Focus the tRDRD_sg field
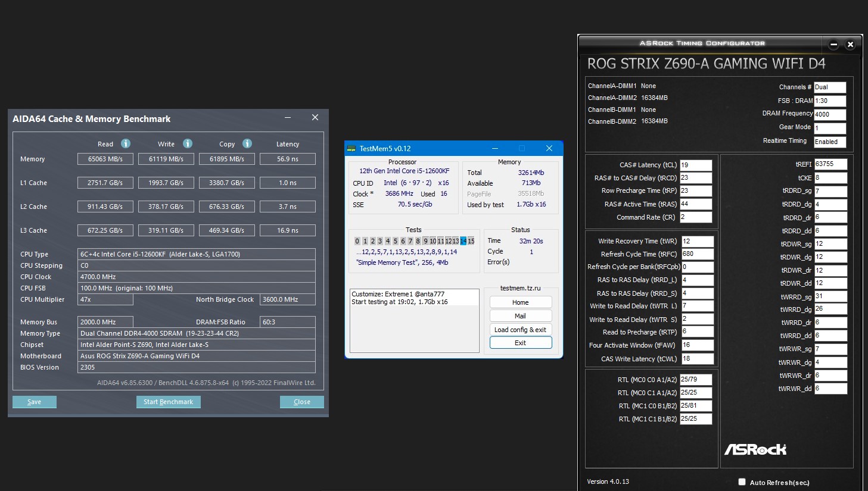The image size is (868, 491). [x=831, y=191]
